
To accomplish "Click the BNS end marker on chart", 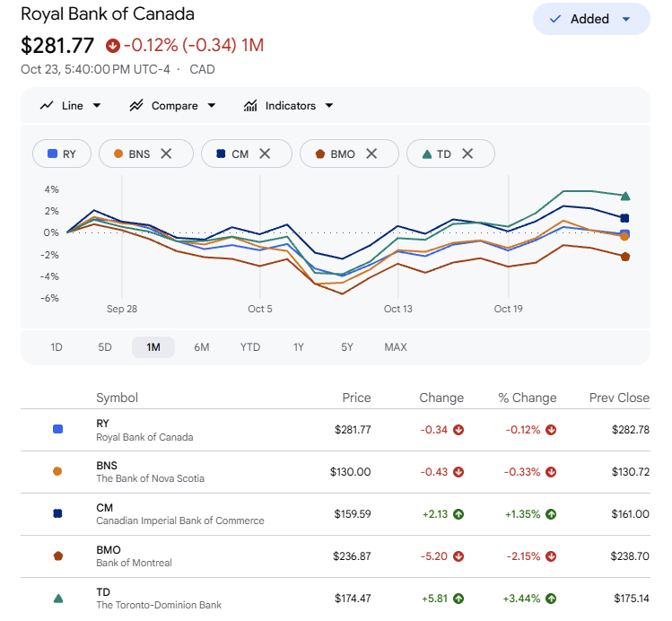I will point(624,236).
